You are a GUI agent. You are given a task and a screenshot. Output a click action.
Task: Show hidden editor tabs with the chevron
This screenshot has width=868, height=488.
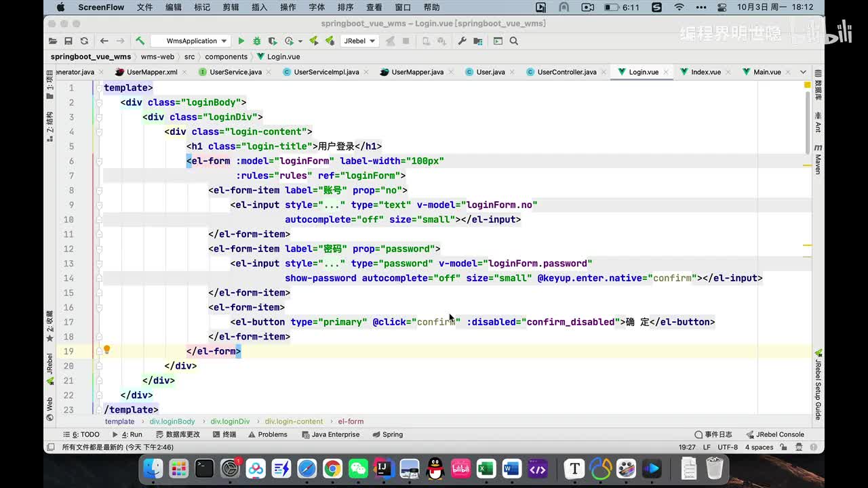(x=803, y=72)
